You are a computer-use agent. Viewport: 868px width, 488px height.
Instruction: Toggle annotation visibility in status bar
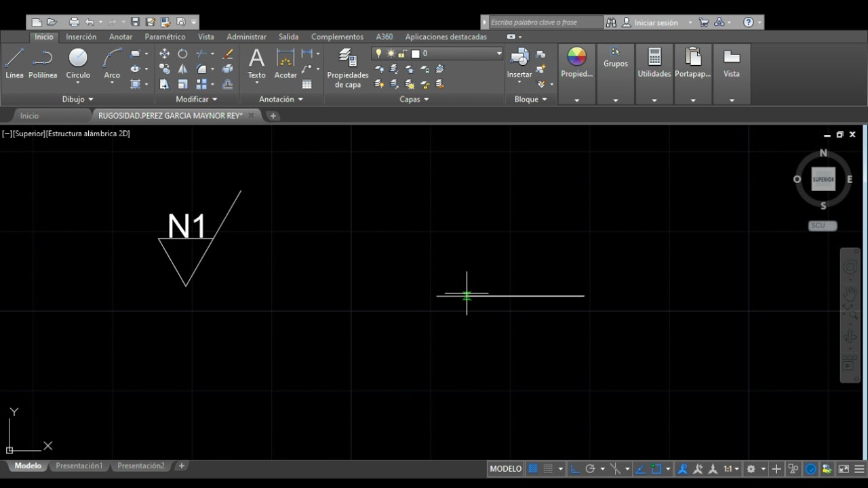pos(683,468)
